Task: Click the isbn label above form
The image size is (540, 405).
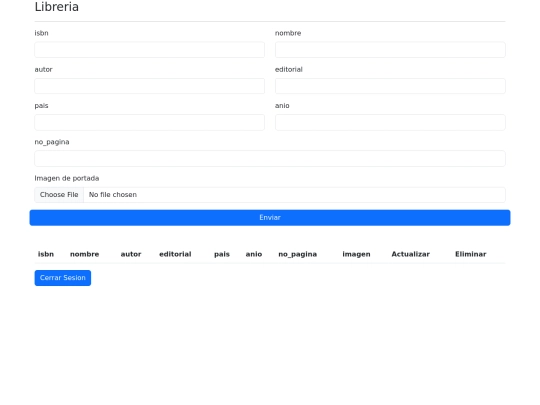Action: [41, 33]
